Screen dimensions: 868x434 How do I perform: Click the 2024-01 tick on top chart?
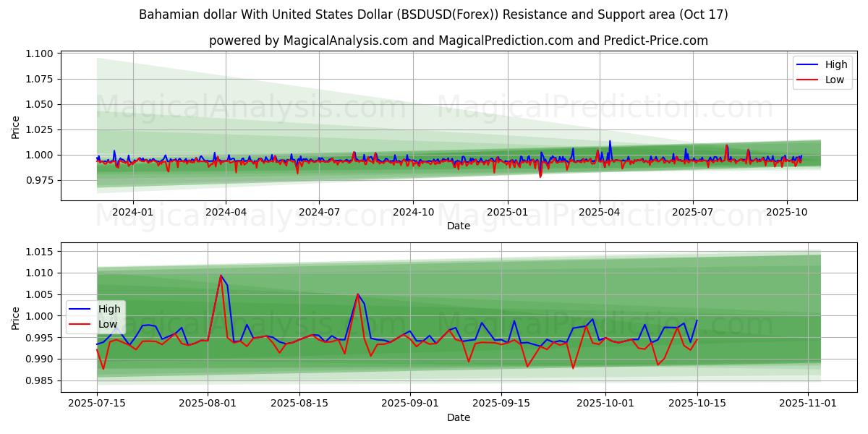132,212
